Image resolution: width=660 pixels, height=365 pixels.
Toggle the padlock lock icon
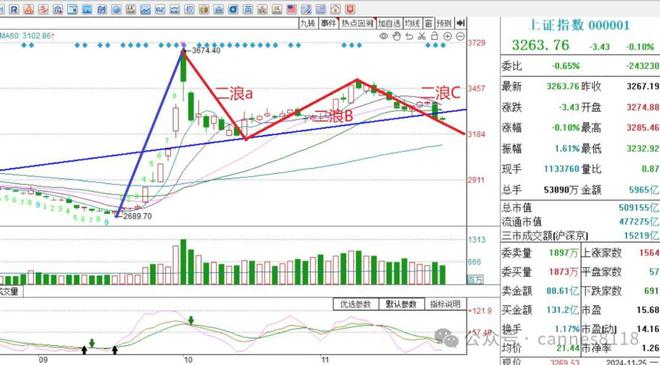pyautogui.click(x=435, y=36)
